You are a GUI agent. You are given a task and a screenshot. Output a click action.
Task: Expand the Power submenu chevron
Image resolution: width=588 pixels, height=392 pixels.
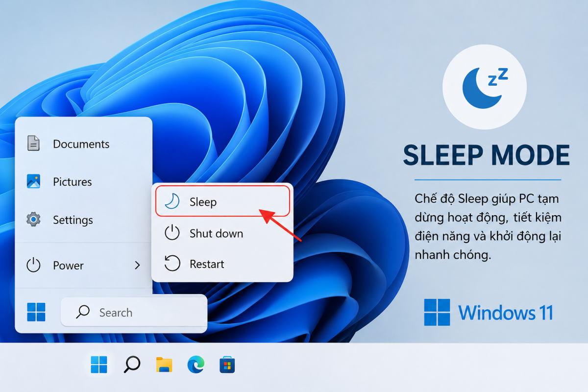137,266
